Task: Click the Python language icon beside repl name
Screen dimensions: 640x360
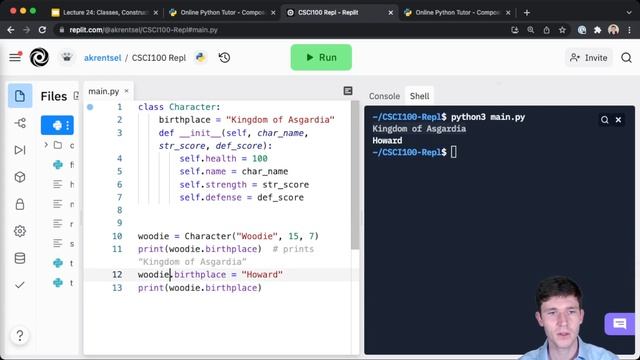Action: pos(201,58)
